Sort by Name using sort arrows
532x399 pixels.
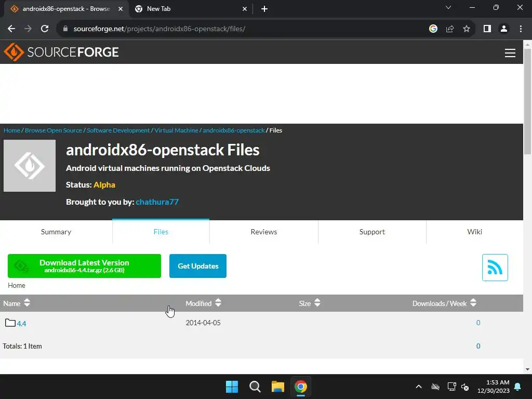[27, 303]
